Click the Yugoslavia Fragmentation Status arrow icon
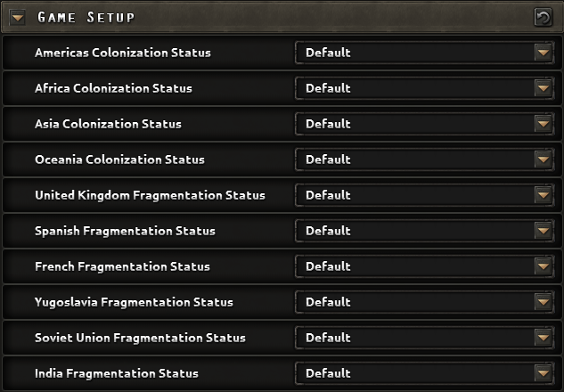 point(544,302)
